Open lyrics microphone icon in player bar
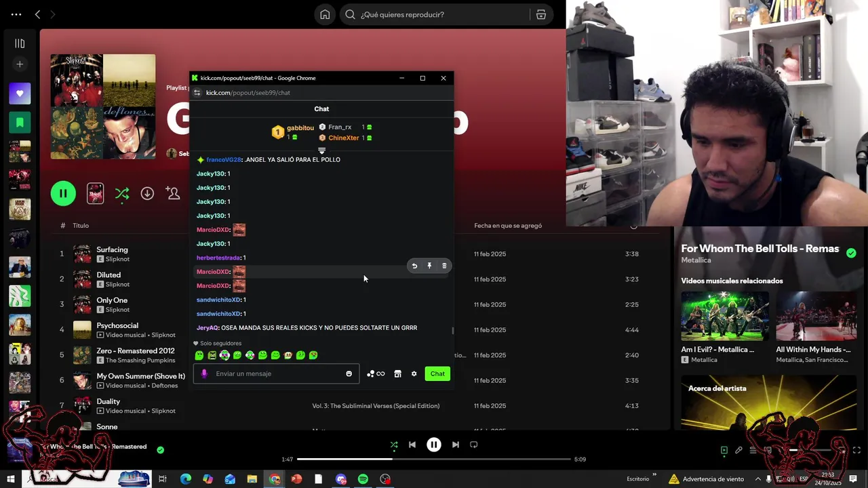Viewport: 868px width, 488px height. click(738, 450)
